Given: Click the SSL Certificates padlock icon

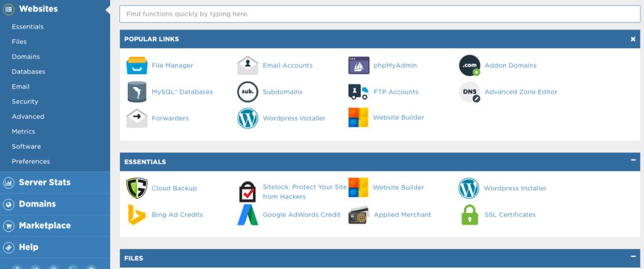Looking at the screenshot, I should [x=469, y=215].
